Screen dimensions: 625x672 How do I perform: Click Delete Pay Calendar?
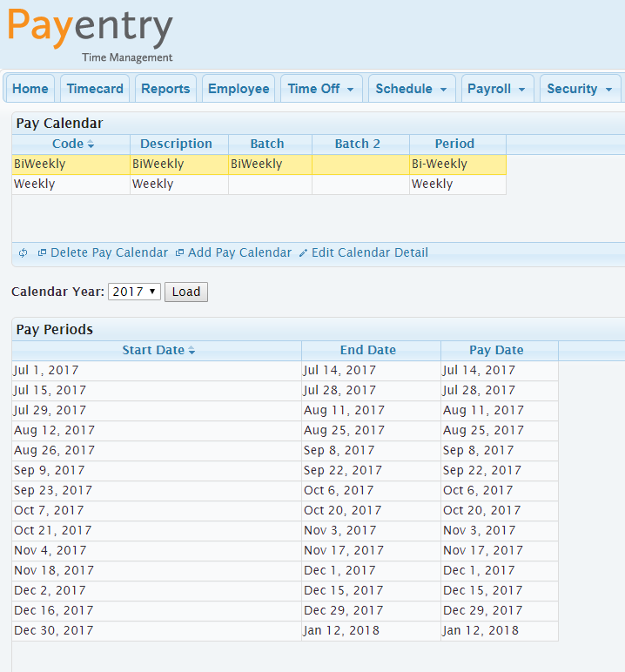103,252
